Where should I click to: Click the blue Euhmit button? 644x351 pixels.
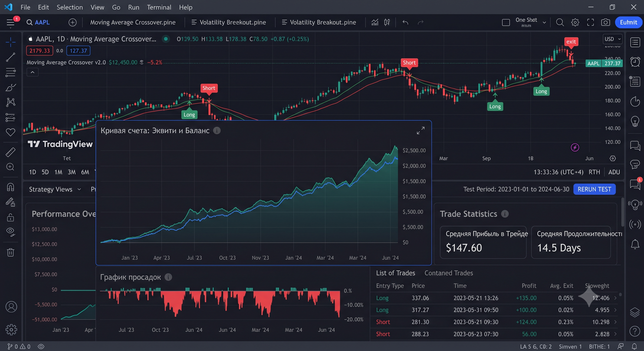(x=628, y=22)
